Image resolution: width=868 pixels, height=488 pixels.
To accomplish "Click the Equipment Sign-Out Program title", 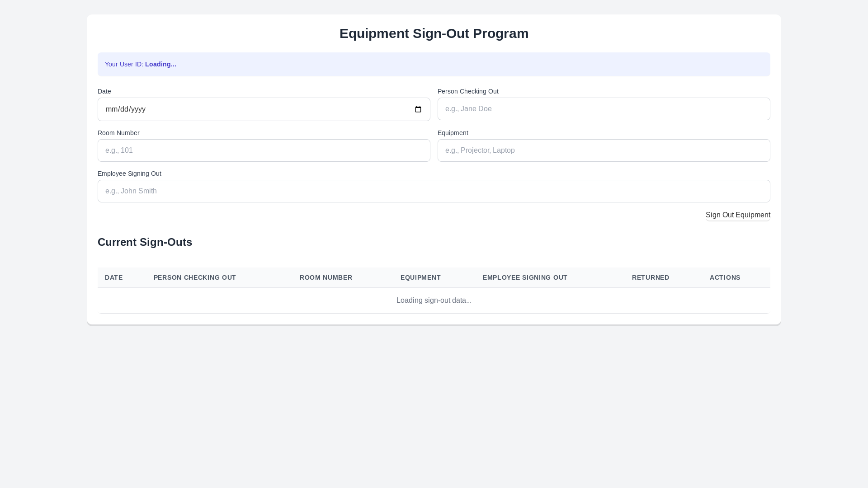I will pyautogui.click(x=434, y=33).
